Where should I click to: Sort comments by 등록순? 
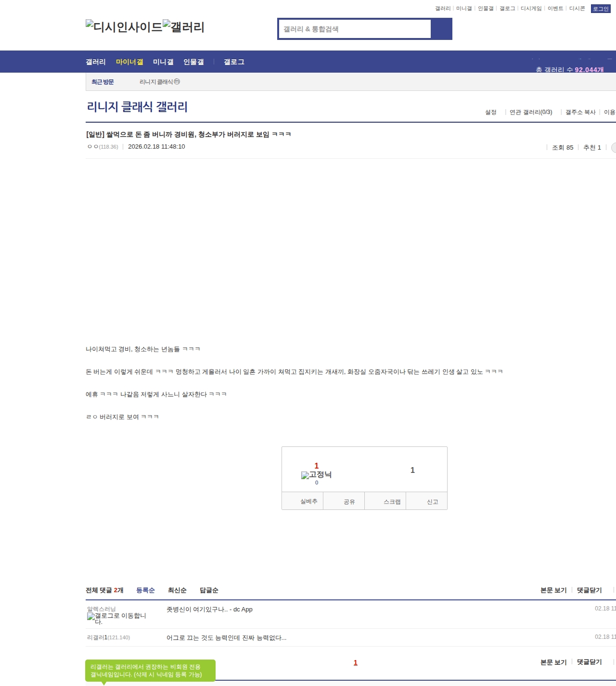[145, 590]
